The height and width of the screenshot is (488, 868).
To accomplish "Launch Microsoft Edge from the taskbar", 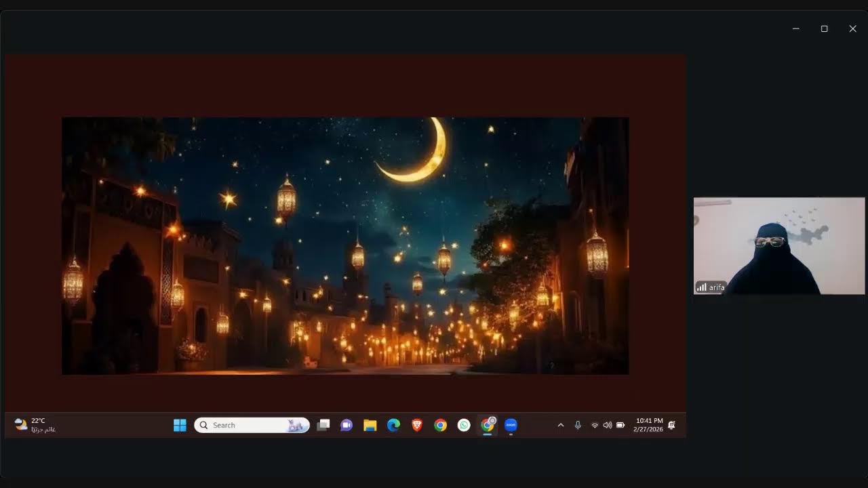I will (393, 425).
